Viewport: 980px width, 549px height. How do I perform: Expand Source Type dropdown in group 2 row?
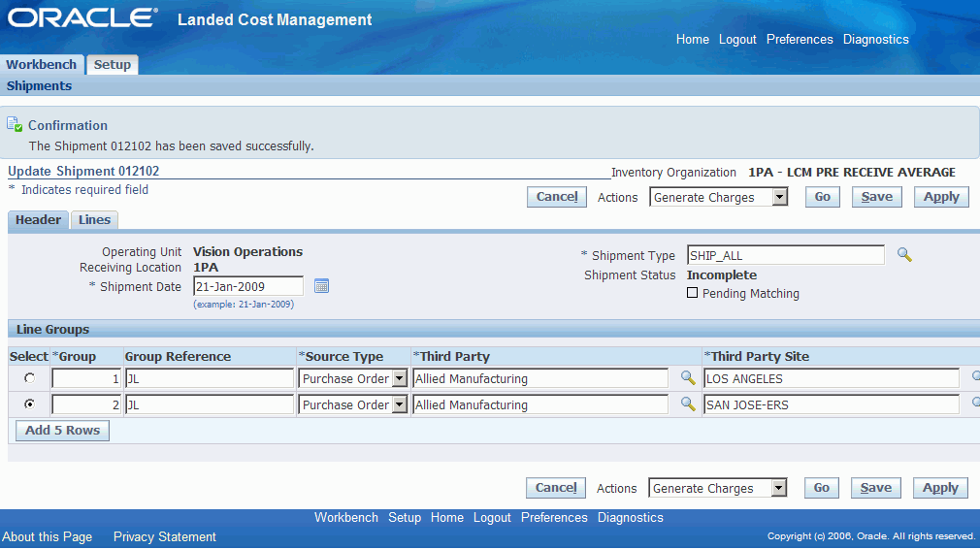[x=353, y=404]
